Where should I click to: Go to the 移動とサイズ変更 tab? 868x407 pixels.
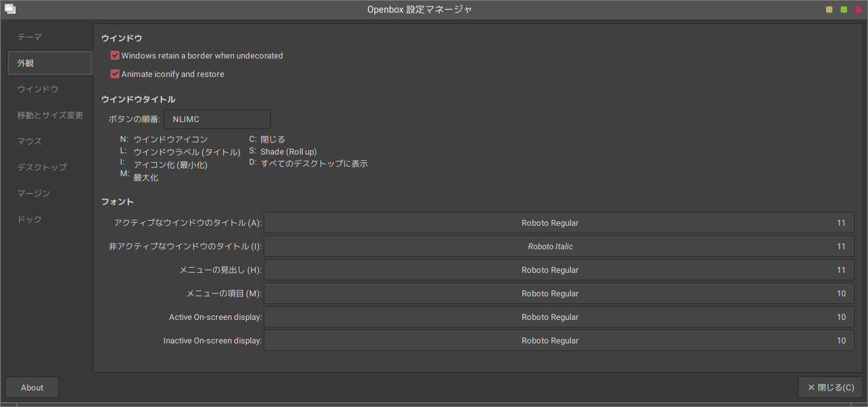(50, 115)
